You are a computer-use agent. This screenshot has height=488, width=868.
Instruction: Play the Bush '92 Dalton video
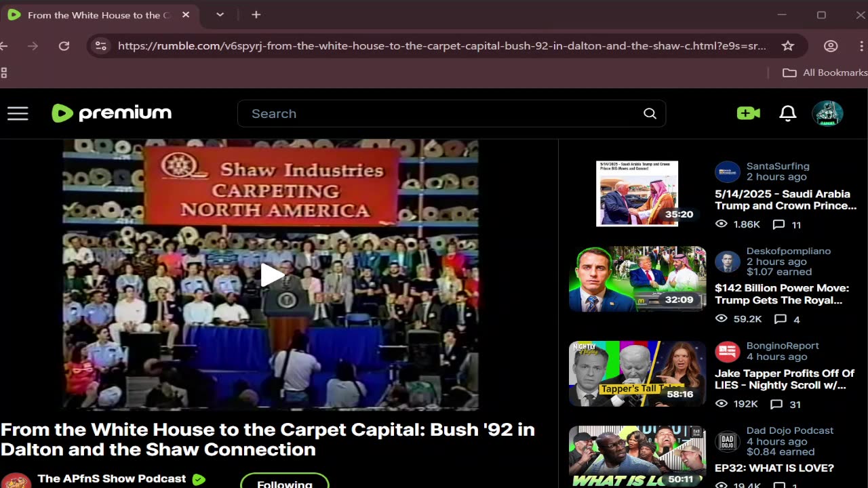[x=271, y=274]
